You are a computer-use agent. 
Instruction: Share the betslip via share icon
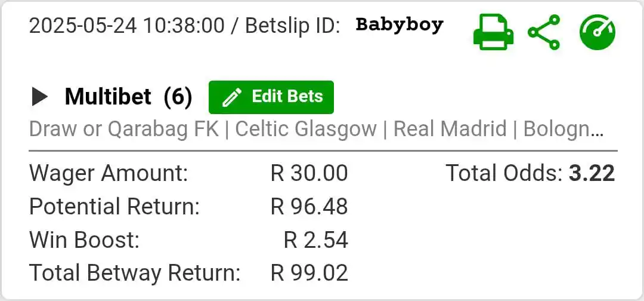(544, 32)
